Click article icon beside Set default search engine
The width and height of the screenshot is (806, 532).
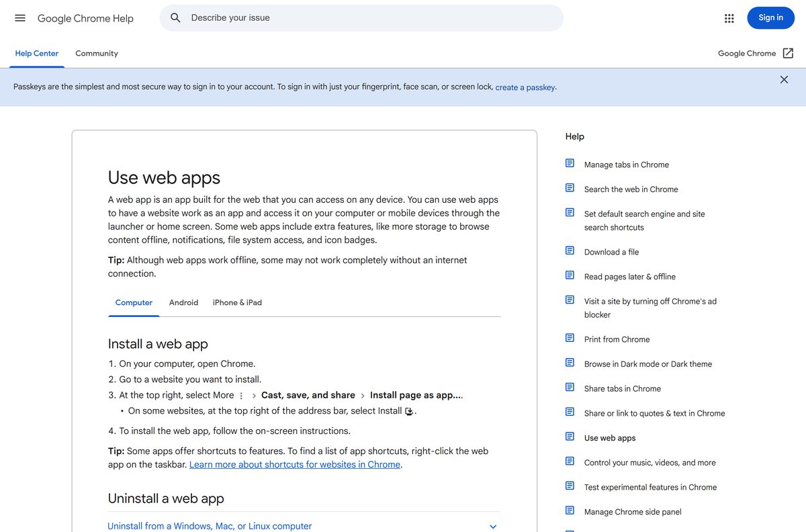(x=570, y=212)
